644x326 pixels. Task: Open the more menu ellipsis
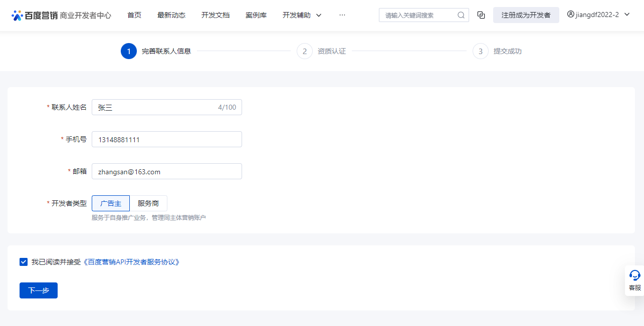342,15
